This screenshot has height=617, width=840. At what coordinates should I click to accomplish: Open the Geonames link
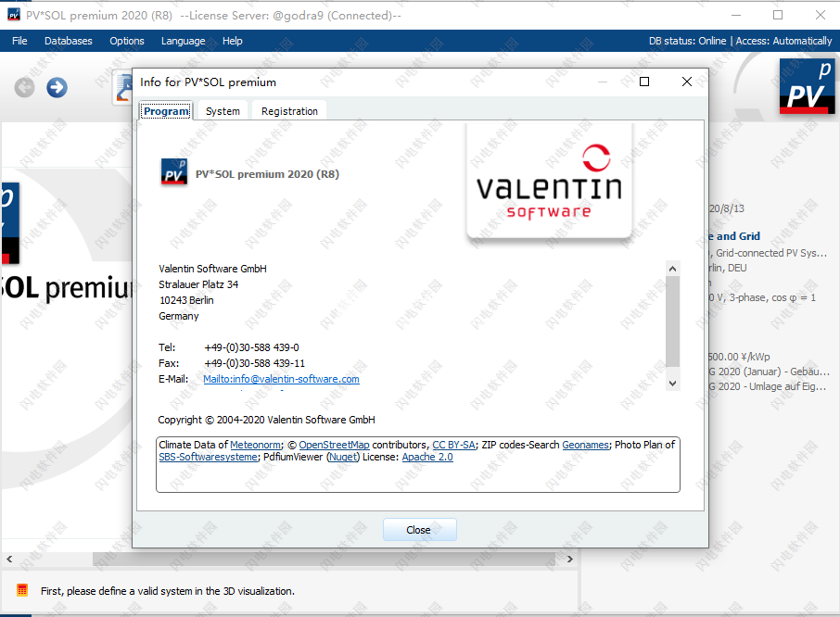(x=586, y=445)
